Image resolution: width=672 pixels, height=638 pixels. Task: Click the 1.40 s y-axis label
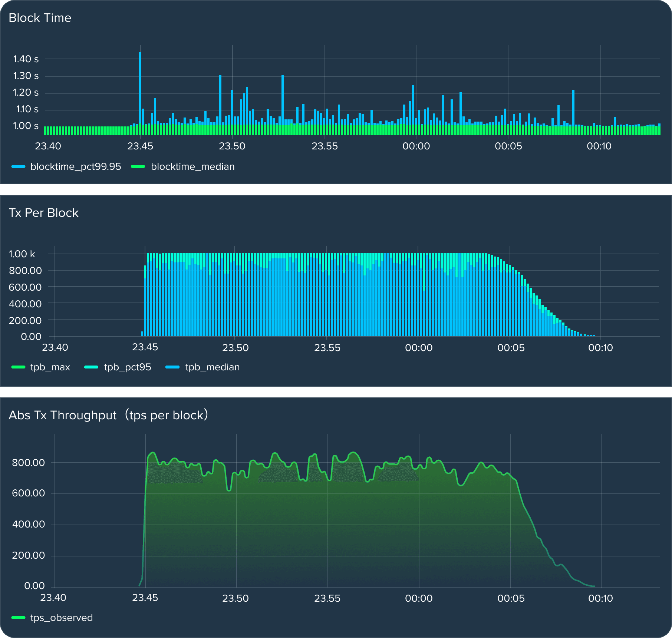point(26,59)
